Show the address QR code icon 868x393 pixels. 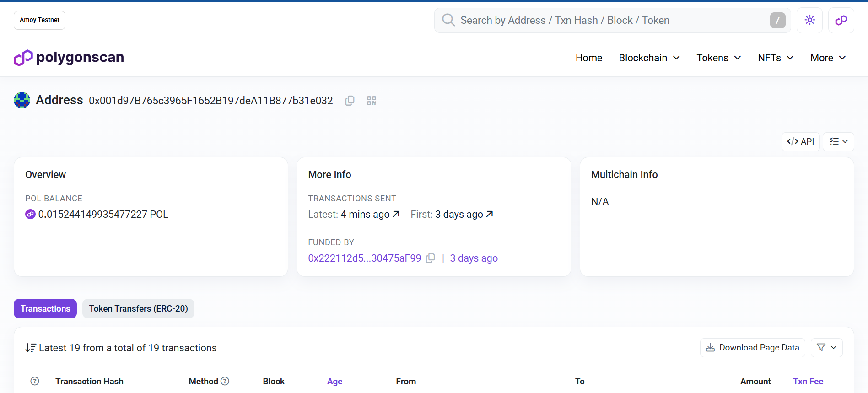click(372, 101)
